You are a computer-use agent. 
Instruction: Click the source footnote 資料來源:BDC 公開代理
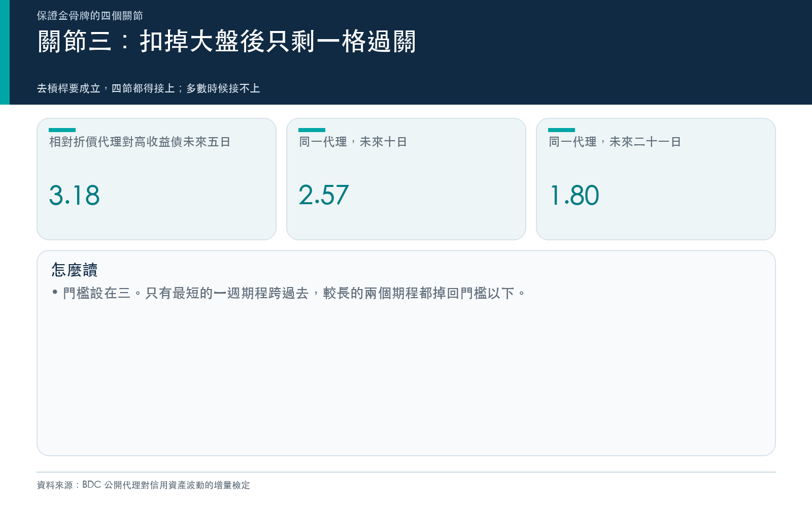click(x=143, y=485)
